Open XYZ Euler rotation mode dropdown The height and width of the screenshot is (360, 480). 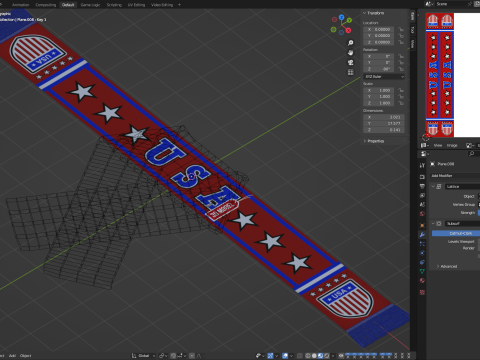384,77
